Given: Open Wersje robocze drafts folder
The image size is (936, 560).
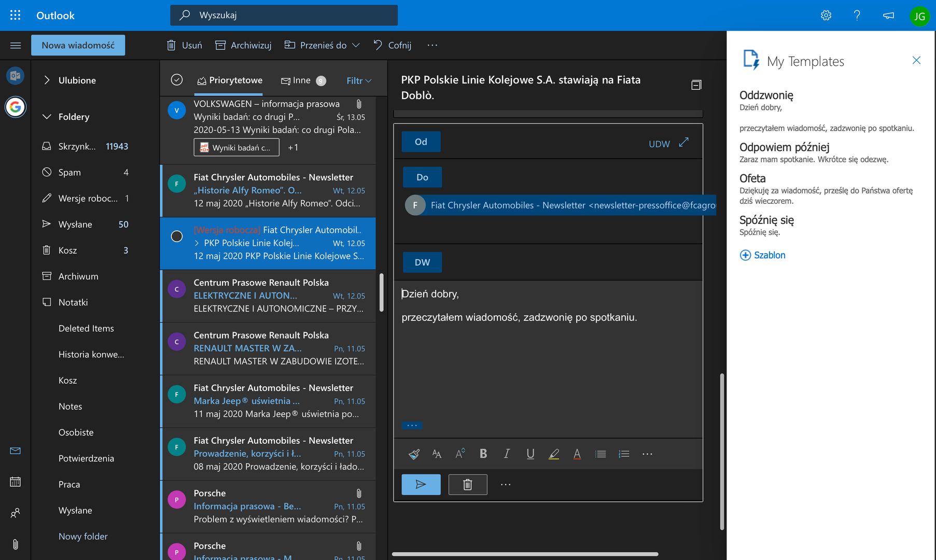Looking at the screenshot, I should pos(85,198).
